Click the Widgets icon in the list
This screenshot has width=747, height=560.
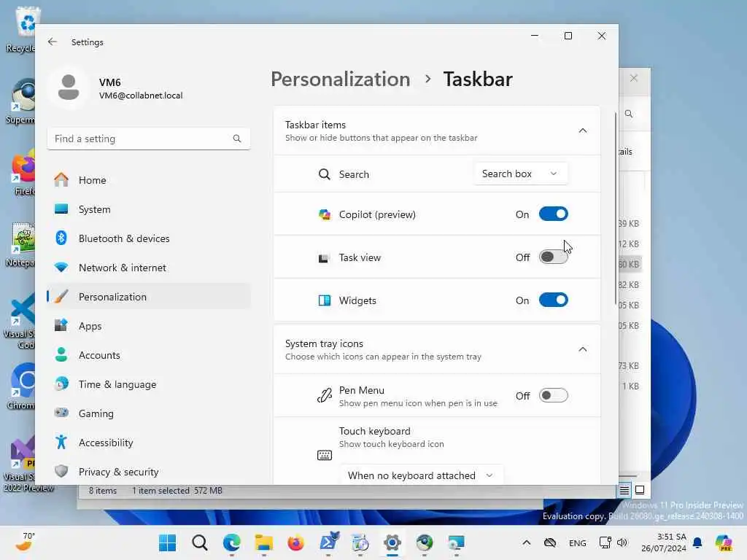325,300
